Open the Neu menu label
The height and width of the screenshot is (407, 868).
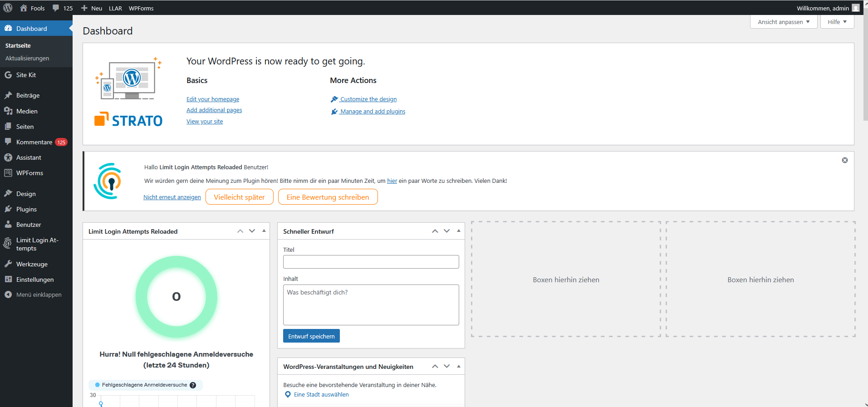tap(97, 8)
